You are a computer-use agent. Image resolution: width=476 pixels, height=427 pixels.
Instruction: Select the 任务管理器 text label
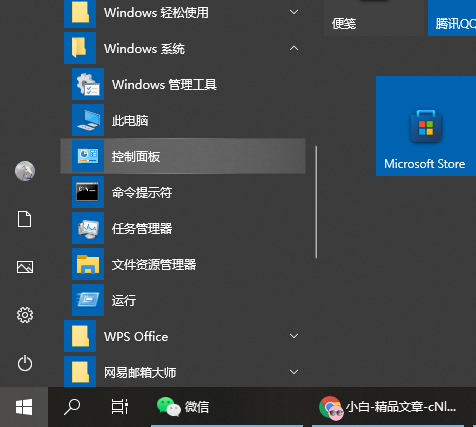tap(142, 229)
